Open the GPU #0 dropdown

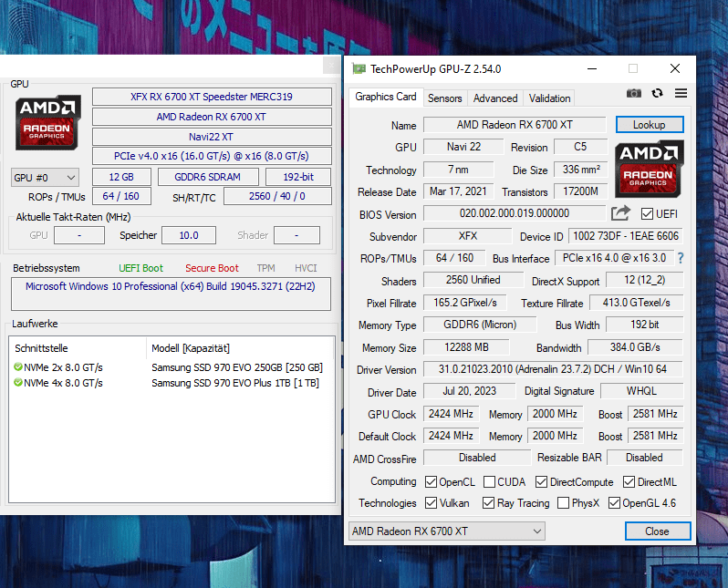tap(45, 177)
